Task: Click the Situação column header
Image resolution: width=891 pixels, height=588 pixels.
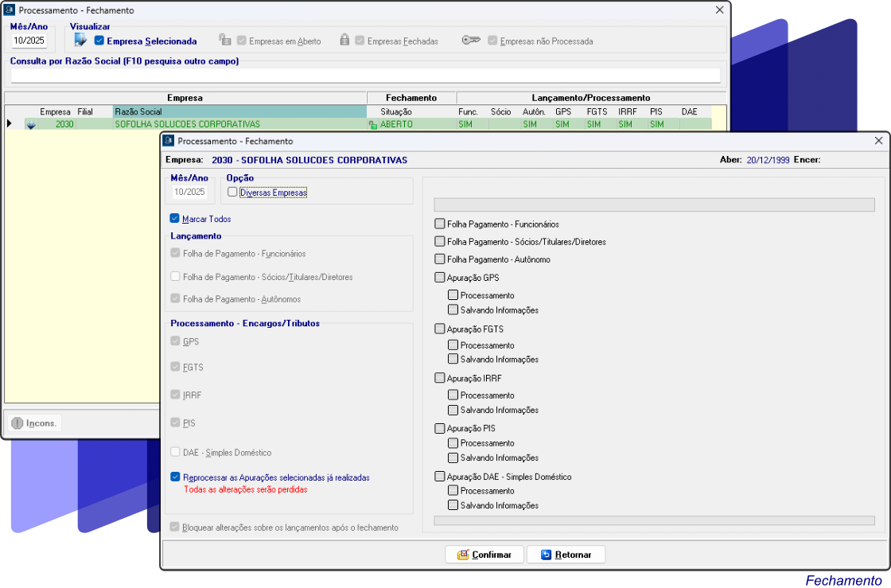Action: coord(396,112)
